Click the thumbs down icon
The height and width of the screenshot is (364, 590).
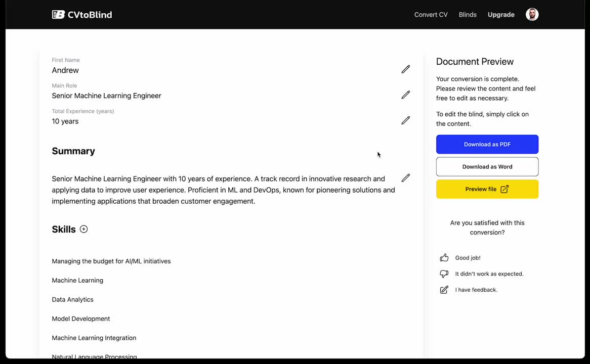tap(444, 274)
